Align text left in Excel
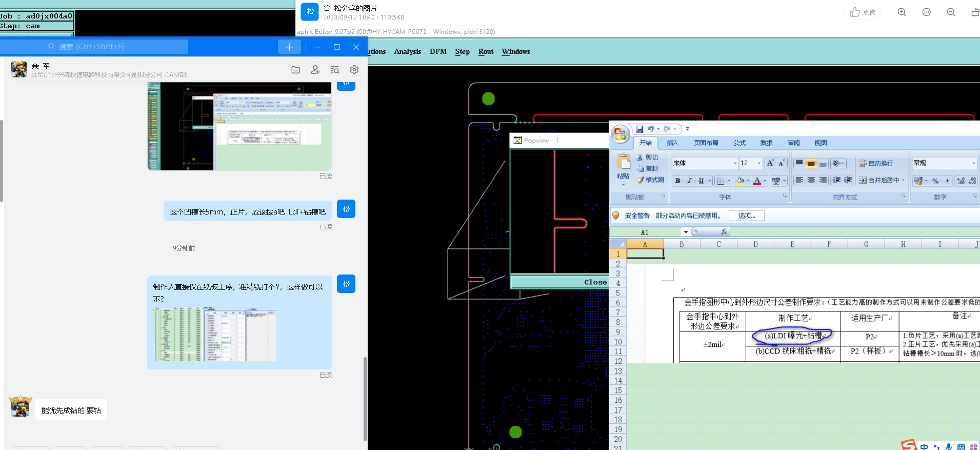Viewport: 980px width, 450px height. click(799, 181)
